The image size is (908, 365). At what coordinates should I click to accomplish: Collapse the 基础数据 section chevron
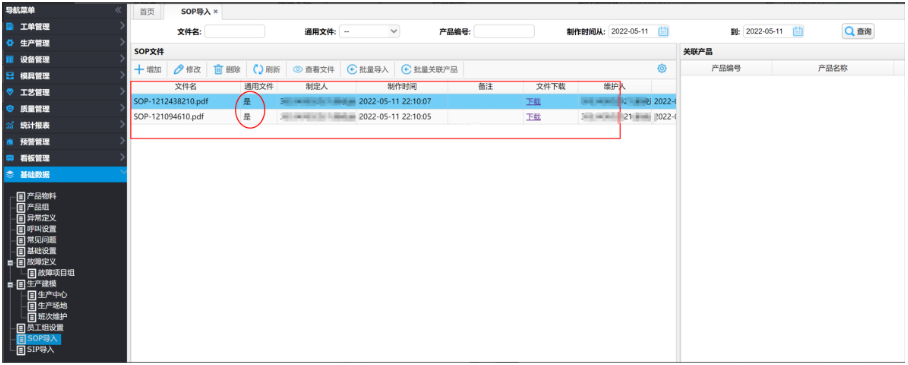[122, 173]
